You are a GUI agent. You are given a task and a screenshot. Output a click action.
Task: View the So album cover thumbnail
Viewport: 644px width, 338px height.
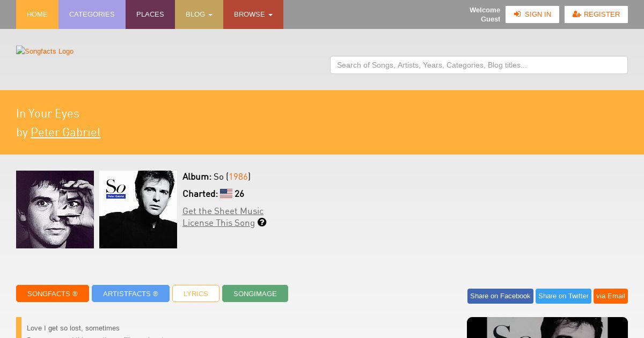coord(138,209)
